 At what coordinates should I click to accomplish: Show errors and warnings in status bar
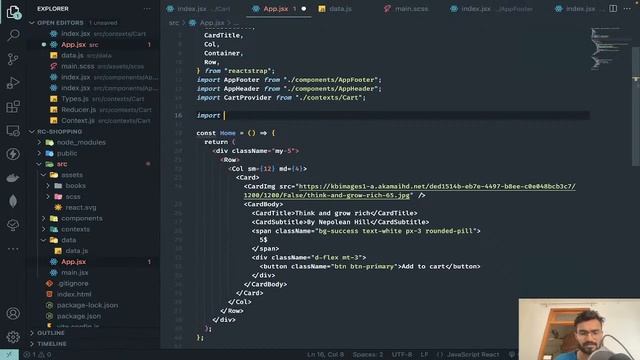click(x=37, y=355)
